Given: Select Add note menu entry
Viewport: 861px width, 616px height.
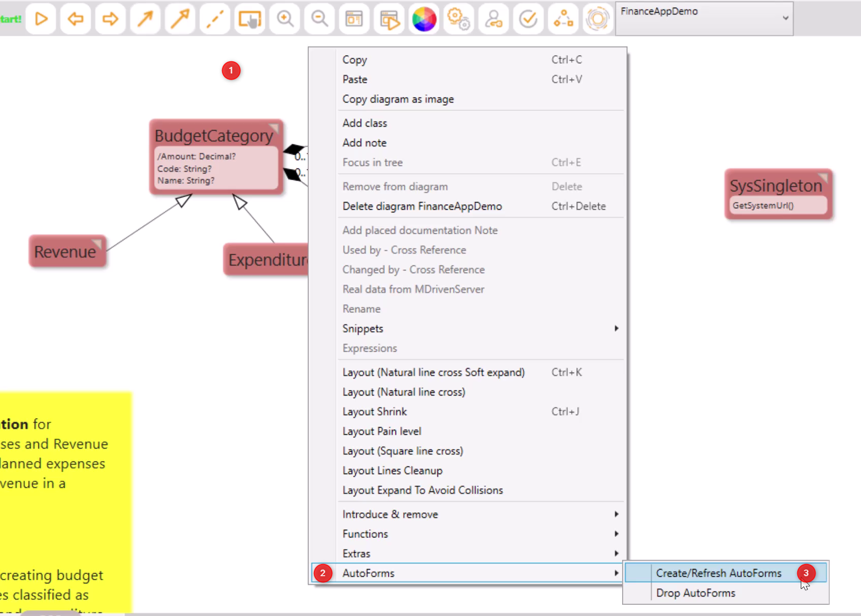Looking at the screenshot, I should (x=467, y=143).
